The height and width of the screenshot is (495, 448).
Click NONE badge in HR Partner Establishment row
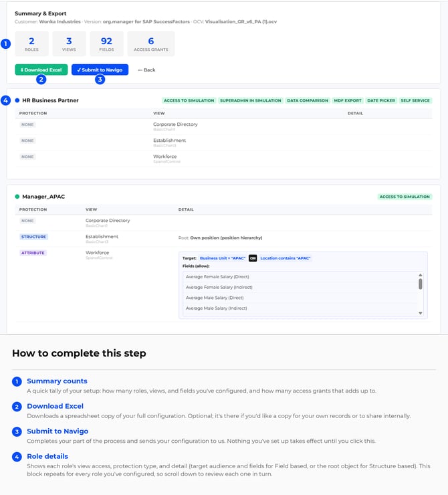(x=27, y=140)
